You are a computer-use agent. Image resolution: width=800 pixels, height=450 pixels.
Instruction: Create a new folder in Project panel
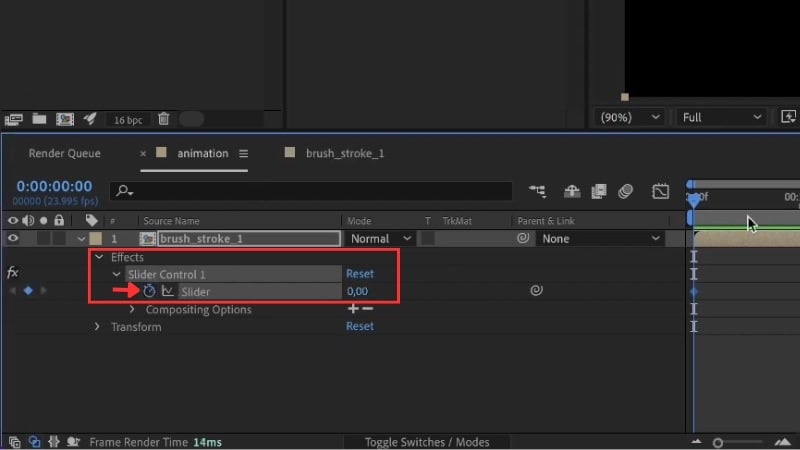(x=39, y=119)
